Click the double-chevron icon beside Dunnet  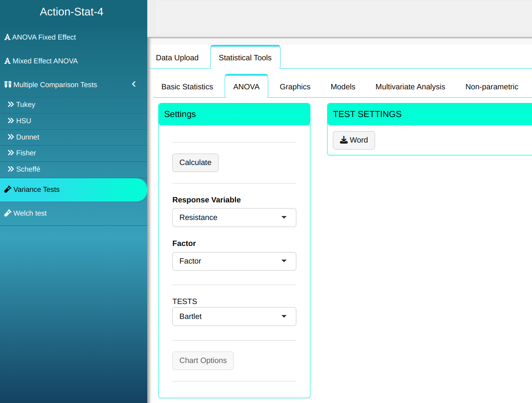11,137
